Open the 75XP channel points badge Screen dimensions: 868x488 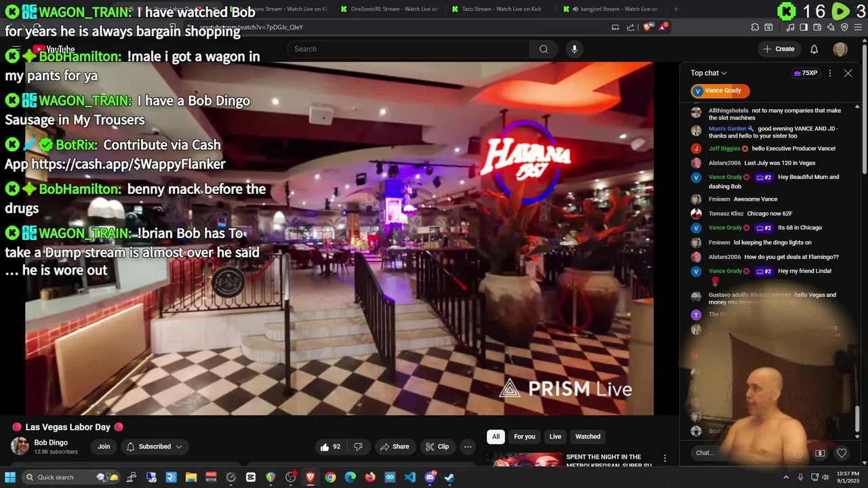coord(806,73)
